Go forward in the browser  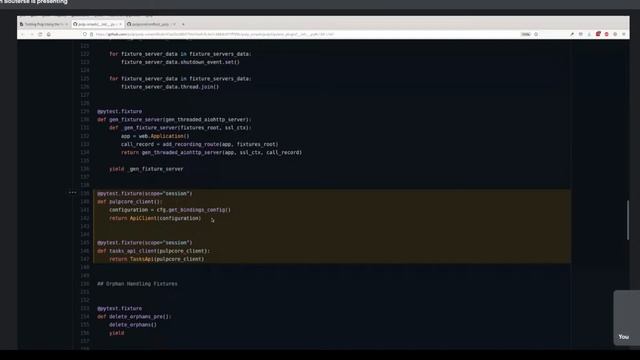tap(31, 34)
